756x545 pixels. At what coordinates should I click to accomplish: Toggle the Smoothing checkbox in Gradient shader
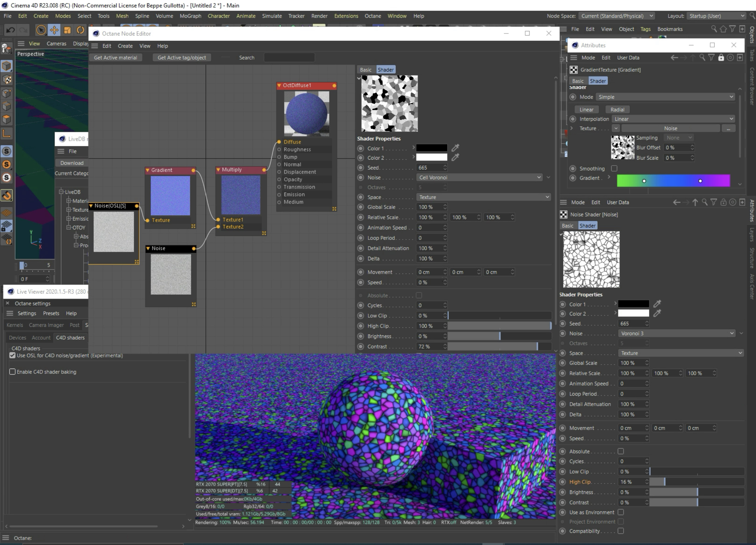[614, 168]
